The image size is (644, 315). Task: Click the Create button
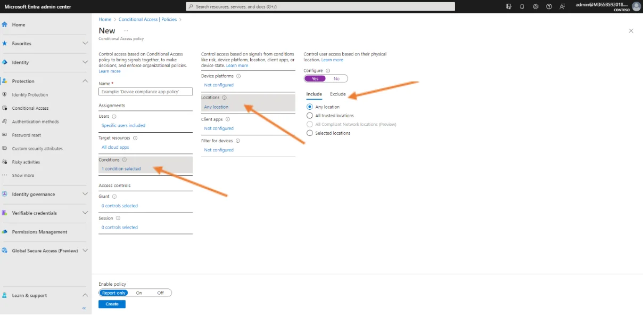(x=112, y=304)
